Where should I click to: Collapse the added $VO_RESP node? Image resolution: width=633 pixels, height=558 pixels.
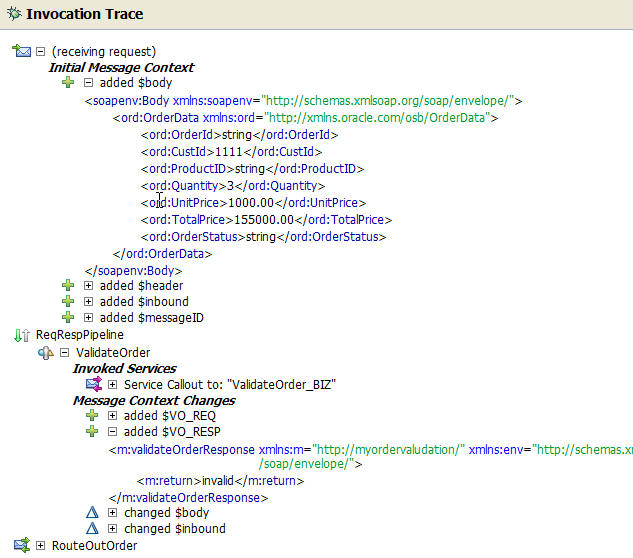coord(113,432)
